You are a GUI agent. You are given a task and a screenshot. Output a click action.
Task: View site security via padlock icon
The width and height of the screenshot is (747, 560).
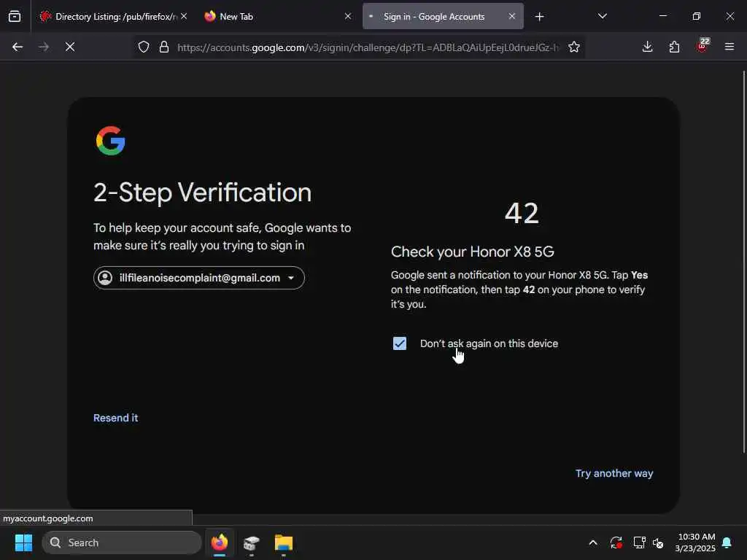point(164,47)
